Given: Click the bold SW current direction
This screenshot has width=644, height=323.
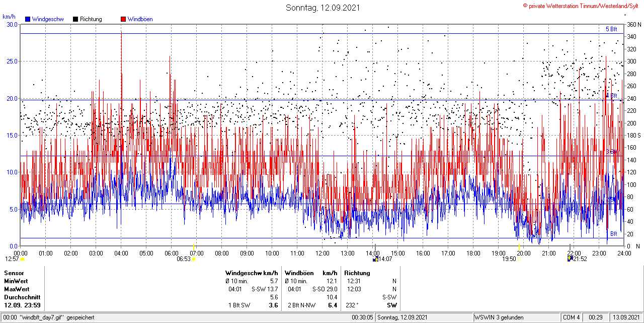Looking at the screenshot, I should 391,305.
